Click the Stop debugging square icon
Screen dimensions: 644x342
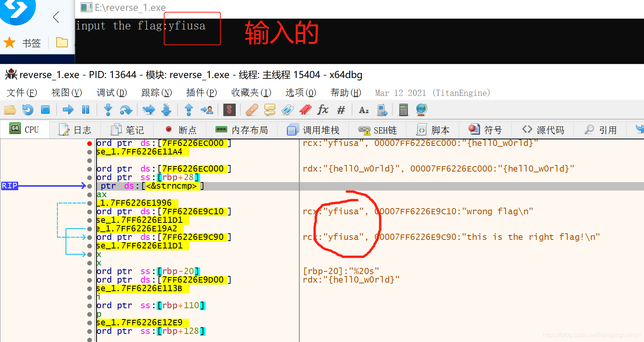[x=45, y=110]
